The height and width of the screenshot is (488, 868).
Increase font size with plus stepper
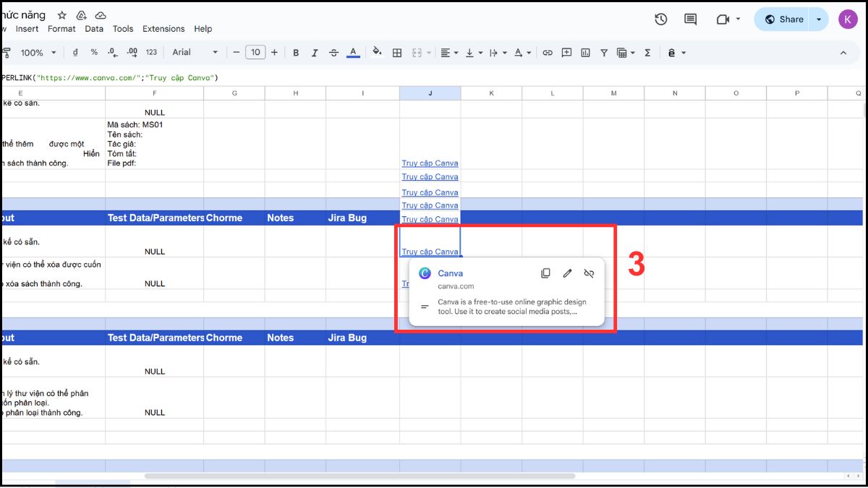[x=275, y=52]
